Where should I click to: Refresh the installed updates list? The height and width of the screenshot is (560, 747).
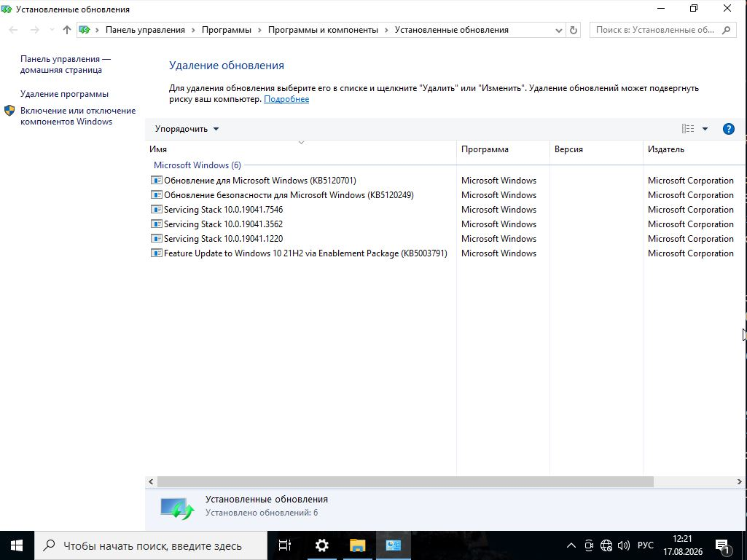[x=574, y=30]
